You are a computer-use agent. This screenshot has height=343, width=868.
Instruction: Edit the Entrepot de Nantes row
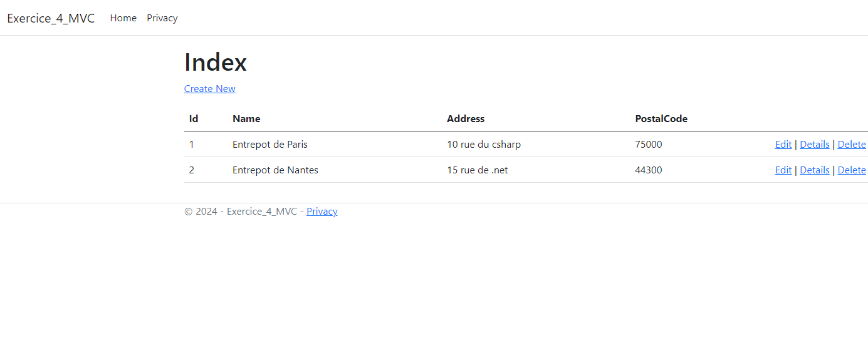(783, 170)
